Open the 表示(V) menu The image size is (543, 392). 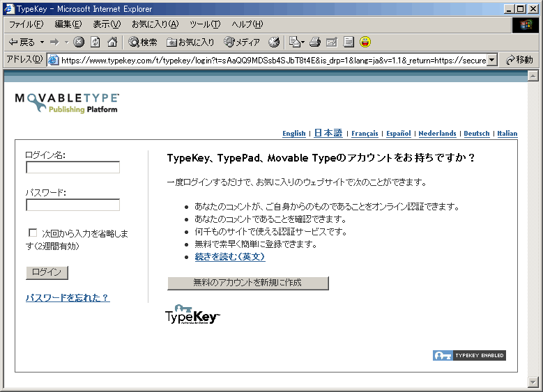point(107,24)
